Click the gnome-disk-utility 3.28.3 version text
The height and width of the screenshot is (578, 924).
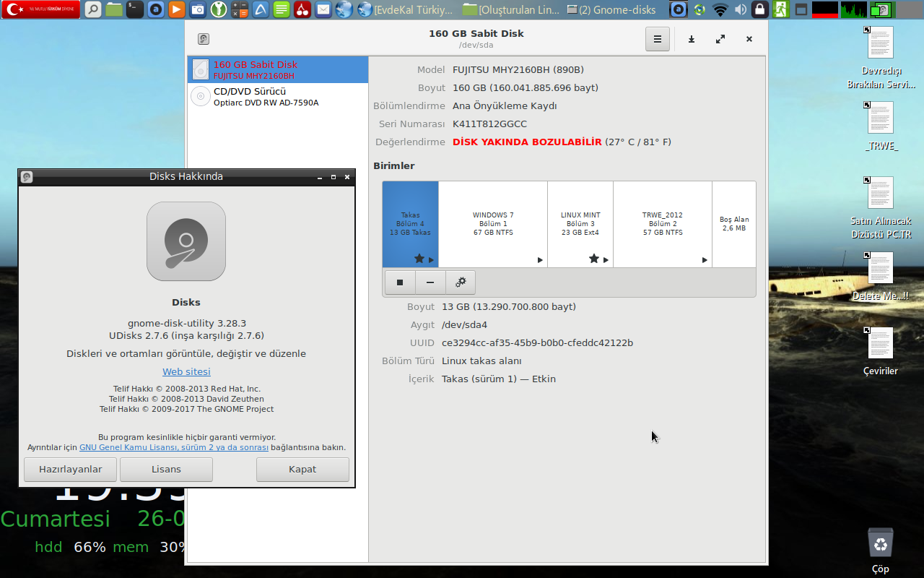pos(187,323)
